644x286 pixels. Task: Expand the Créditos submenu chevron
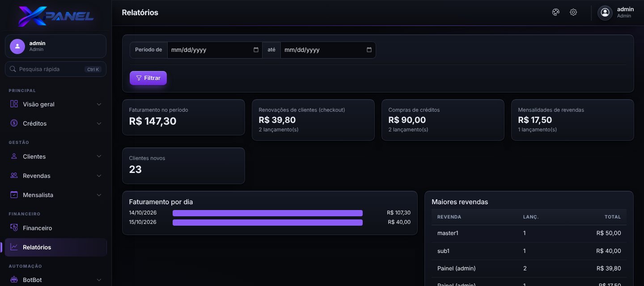pos(99,123)
